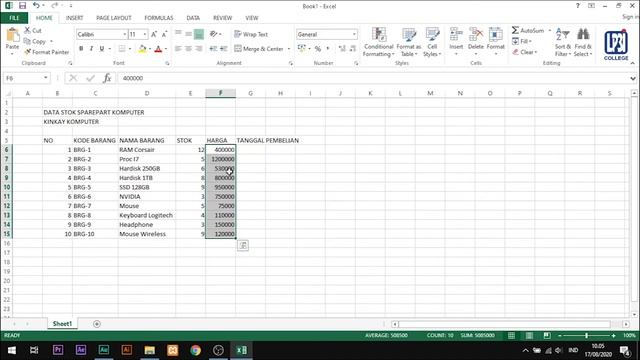
Task: Switch to Page Layout view in the status bar
Action: tap(529, 336)
